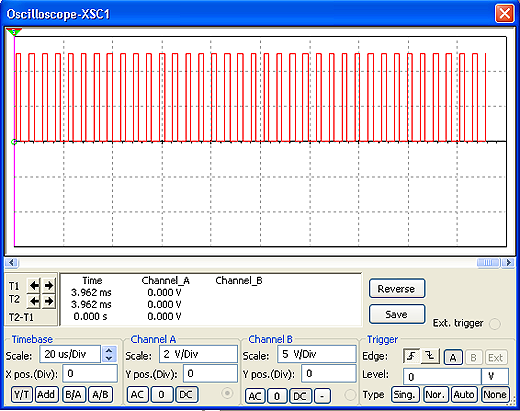The width and height of the screenshot is (520, 411).
Task: Click the scrollbar left arrow
Action: pos(12,263)
